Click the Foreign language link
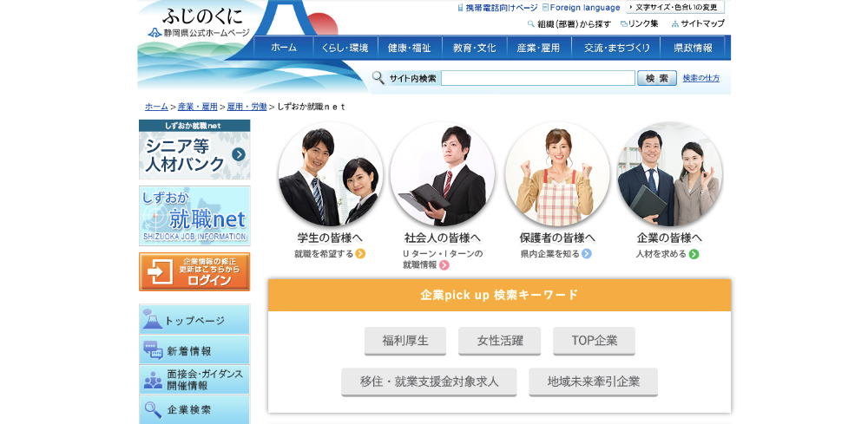This screenshot has width=868, height=424. point(584,7)
